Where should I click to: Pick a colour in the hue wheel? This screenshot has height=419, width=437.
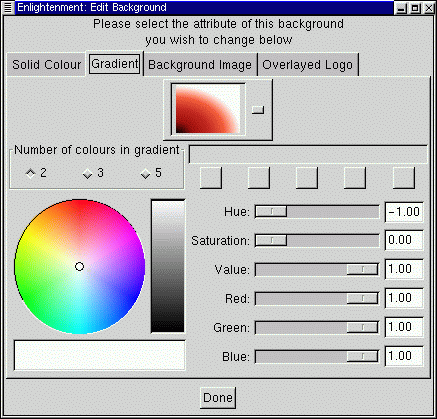pyautogui.click(x=80, y=267)
